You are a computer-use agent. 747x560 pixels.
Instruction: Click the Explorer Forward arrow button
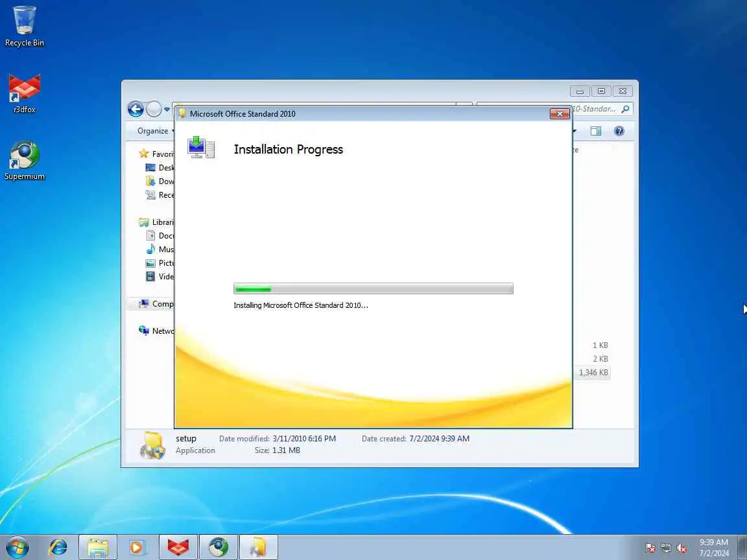click(x=154, y=110)
